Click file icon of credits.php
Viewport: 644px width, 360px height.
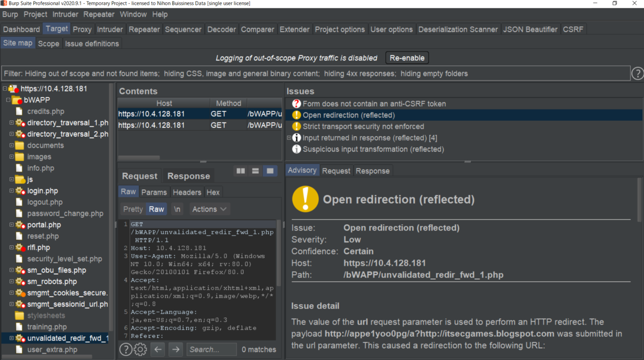19,112
